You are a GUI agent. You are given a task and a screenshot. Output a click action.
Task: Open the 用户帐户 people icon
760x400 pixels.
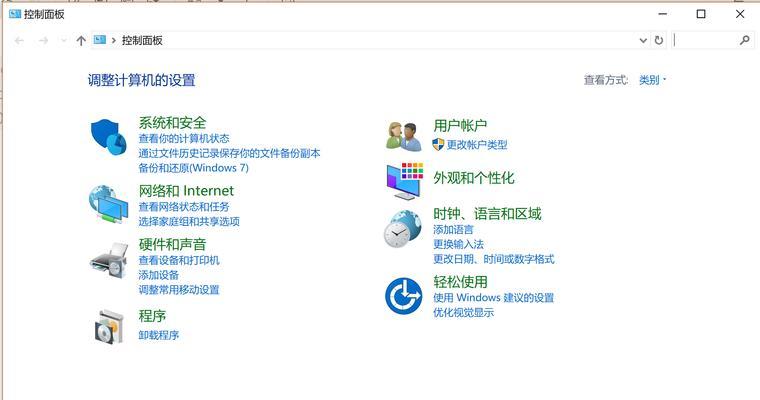[x=403, y=136]
